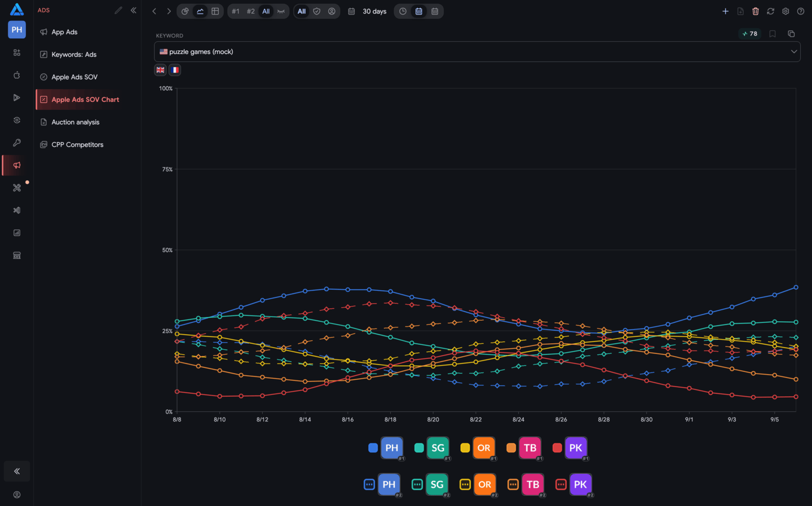
Task: Open Apple Ads SOV menu item
Action: 87,77
